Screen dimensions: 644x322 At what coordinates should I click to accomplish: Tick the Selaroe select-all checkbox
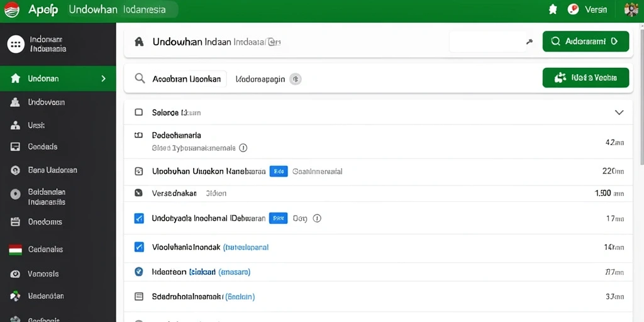pos(139,112)
